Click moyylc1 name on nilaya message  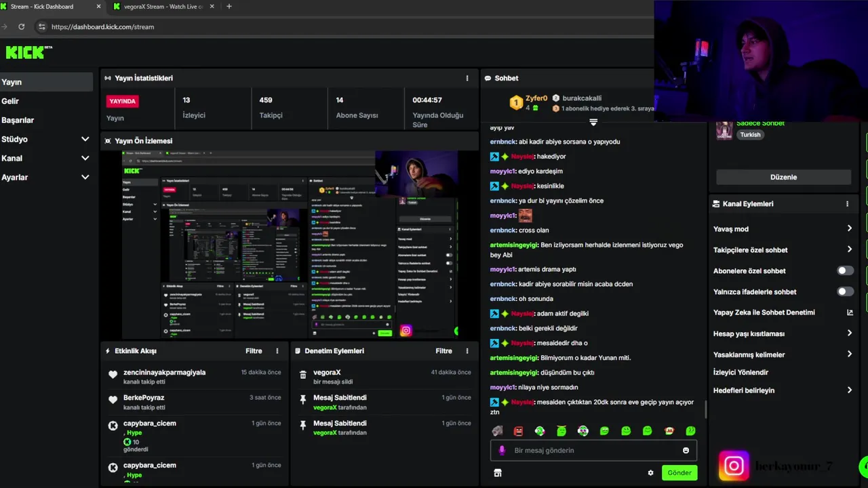503,388
